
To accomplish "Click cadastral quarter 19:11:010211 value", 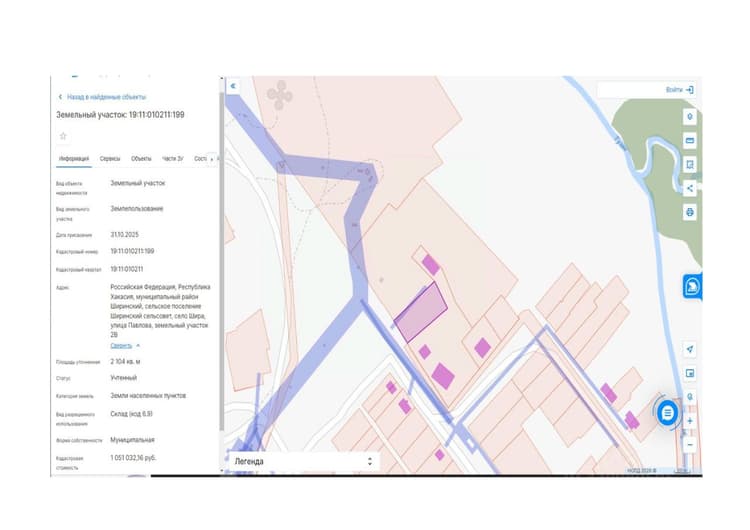I will 127,269.
